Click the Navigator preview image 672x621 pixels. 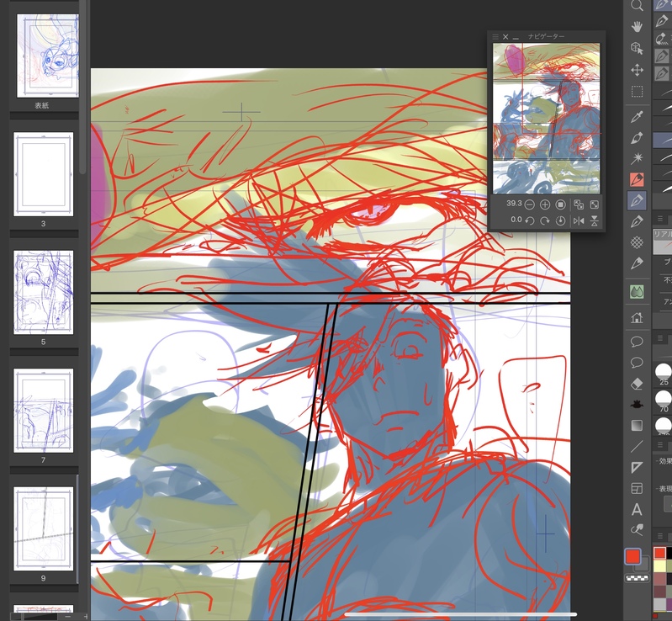546,119
